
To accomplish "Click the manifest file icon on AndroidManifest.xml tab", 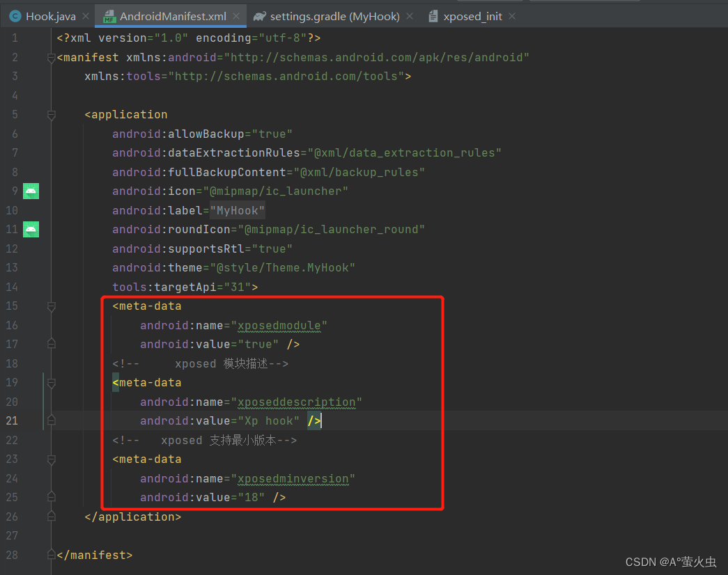I will pyautogui.click(x=109, y=16).
